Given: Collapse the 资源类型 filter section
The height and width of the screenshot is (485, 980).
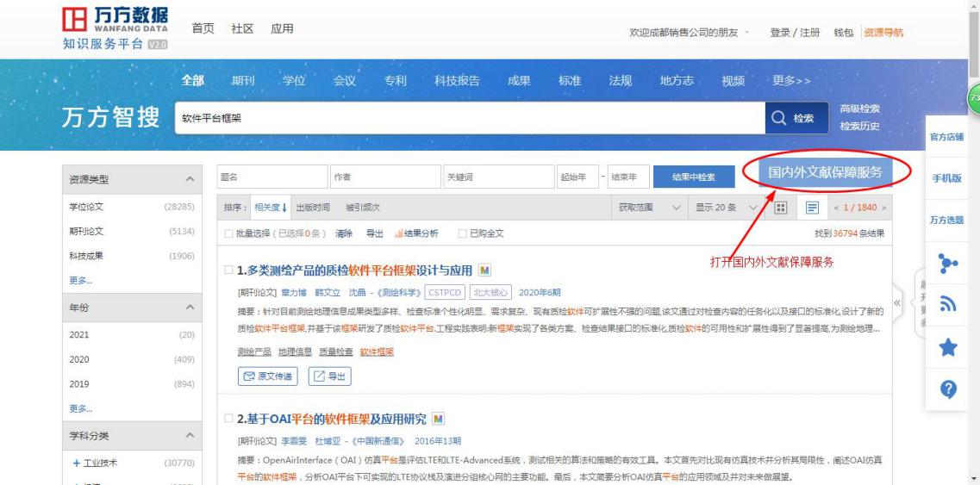Looking at the screenshot, I should pyautogui.click(x=189, y=179).
